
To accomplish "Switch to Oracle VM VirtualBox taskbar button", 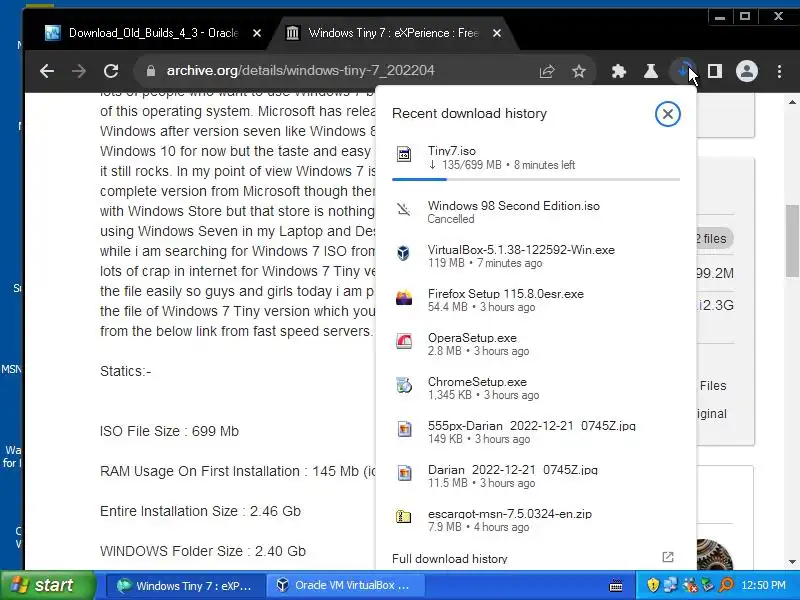I will click(345, 586).
